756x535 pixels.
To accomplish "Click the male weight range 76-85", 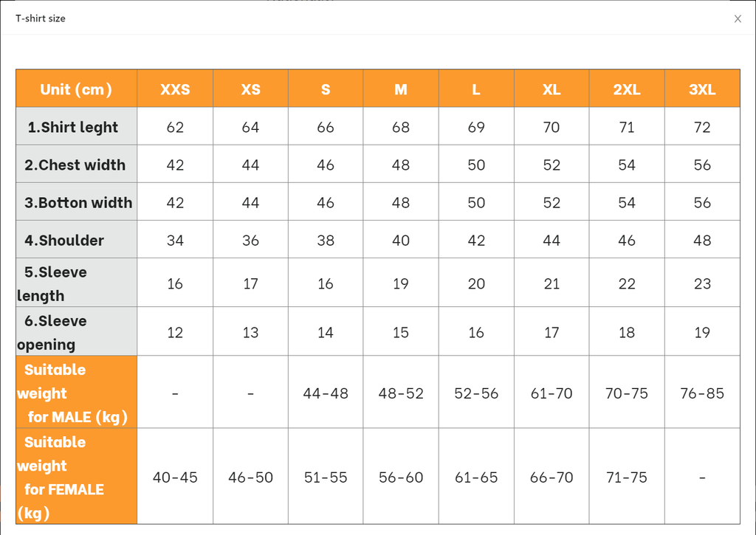I will [702, 393].
